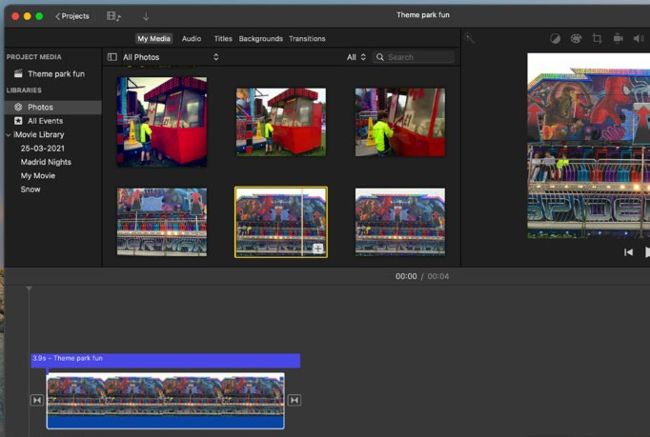Image resolution: width=650 pixels, height=437 pixels.
Task: Open the All filter dropdown
Action: [x=356, y=57]
